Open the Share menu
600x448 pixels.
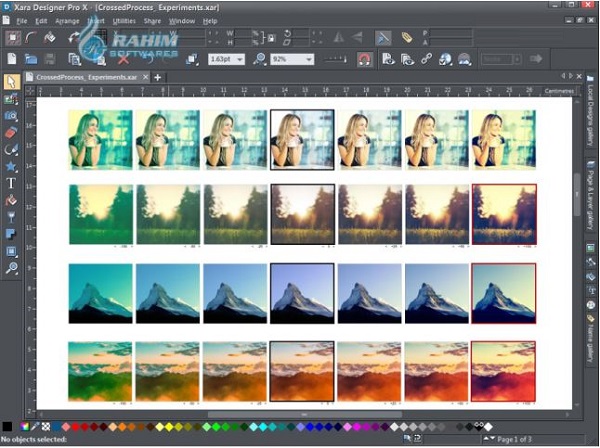152,21
